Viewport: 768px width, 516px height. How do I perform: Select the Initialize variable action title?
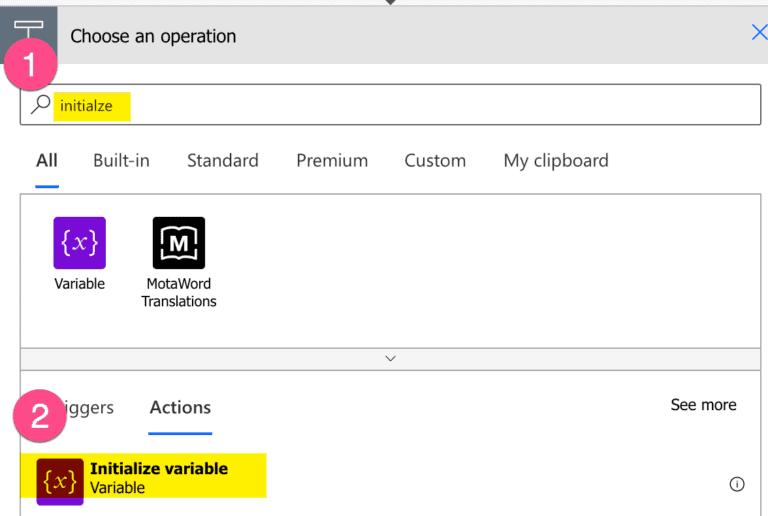pos(159,468)
